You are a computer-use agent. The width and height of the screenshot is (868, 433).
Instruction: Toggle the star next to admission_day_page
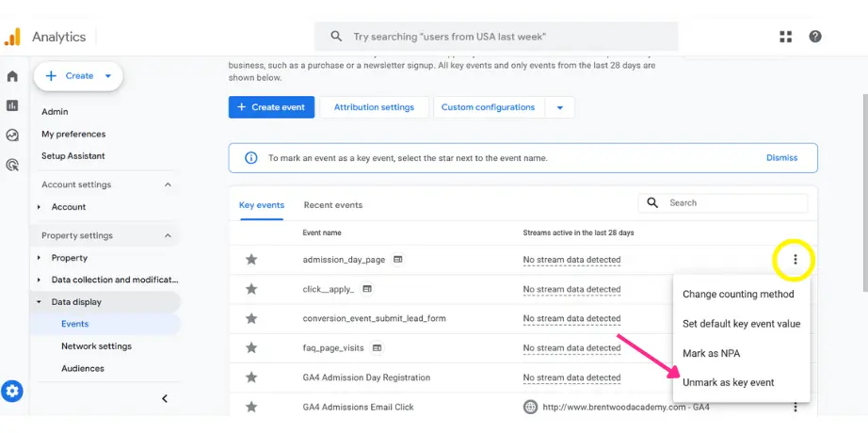pyautogui.click(x=251, y=260)
